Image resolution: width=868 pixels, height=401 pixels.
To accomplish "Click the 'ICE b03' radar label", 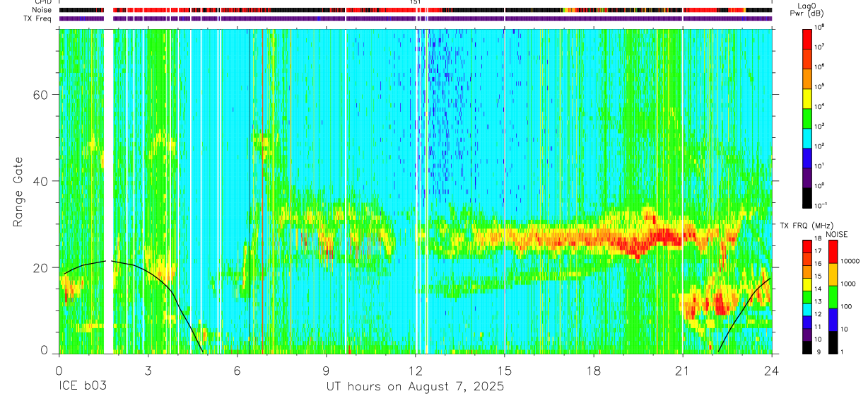I will pos(82,387).
